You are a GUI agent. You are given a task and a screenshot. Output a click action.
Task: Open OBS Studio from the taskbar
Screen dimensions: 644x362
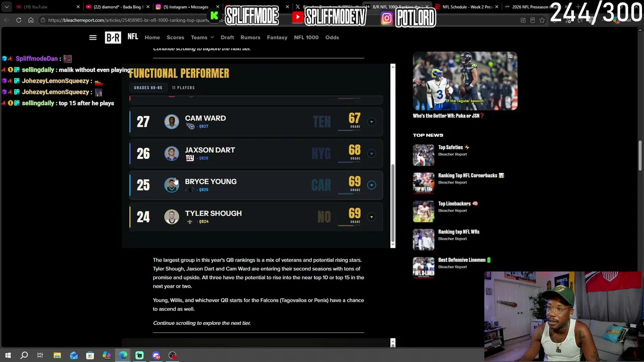click(x=173, y=355)
